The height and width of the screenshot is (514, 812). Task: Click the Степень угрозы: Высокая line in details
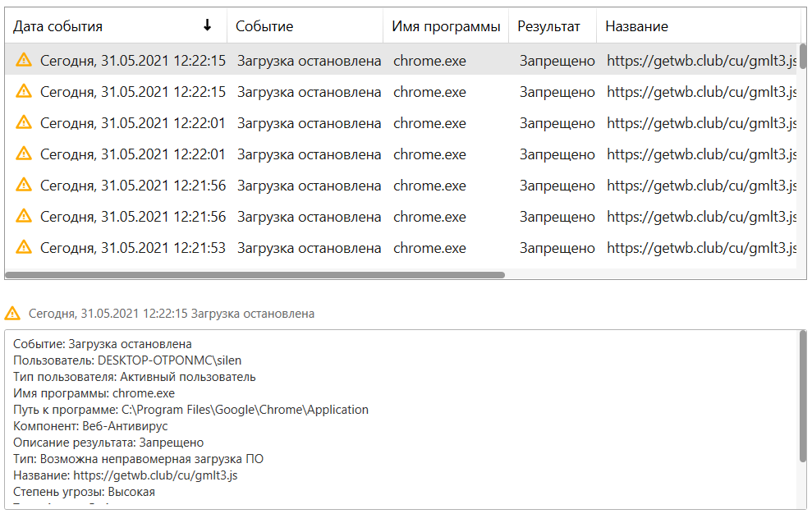point(84,492)
